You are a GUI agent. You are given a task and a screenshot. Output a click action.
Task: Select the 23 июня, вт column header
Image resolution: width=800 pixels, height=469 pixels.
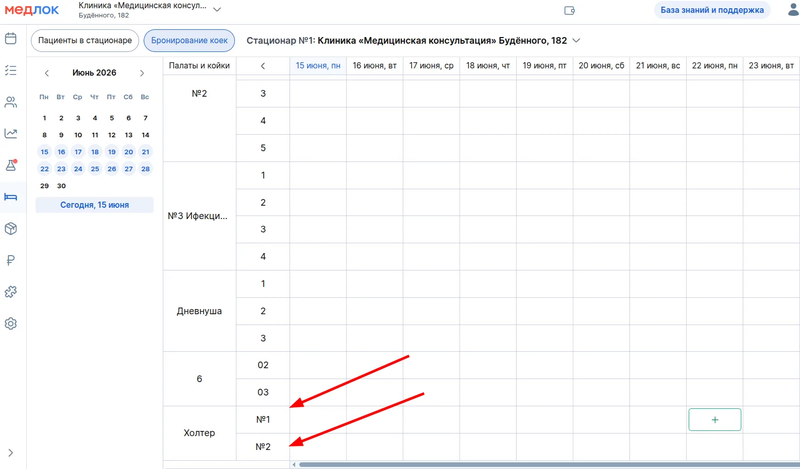pyautogui.click(x=771, y=66)
